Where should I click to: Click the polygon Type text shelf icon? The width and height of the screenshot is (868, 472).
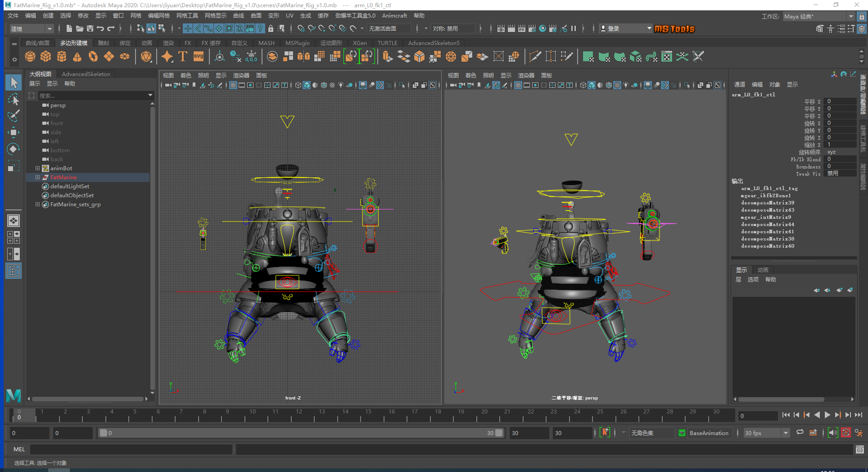coord(183,57)
